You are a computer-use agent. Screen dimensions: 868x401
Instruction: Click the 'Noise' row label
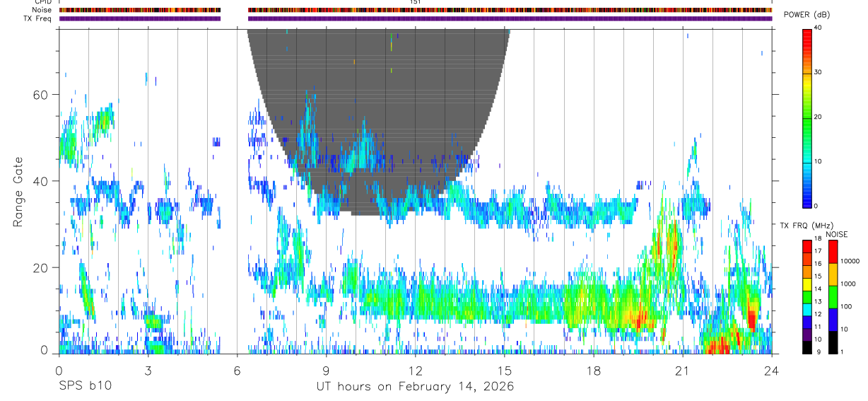coord(42,10)
